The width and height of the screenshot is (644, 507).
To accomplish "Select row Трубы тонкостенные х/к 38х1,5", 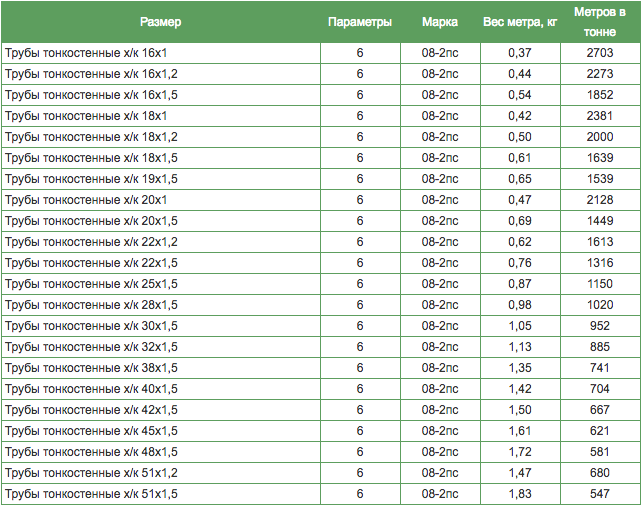I will coord(321,368).
